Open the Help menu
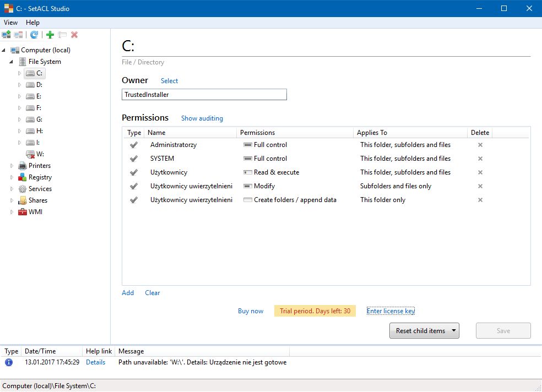This screenshot has width=542, height=392. tap(32, 23)
